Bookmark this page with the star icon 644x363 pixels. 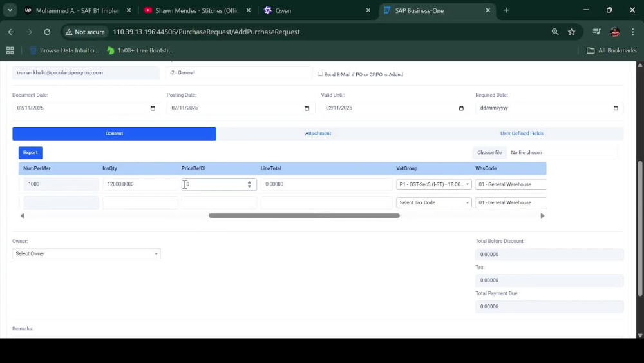[x=571, y=32]
